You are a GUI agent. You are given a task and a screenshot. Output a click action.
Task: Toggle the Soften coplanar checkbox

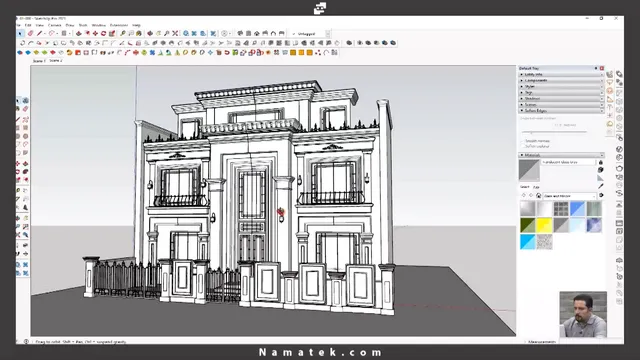(x=523, y=146)
